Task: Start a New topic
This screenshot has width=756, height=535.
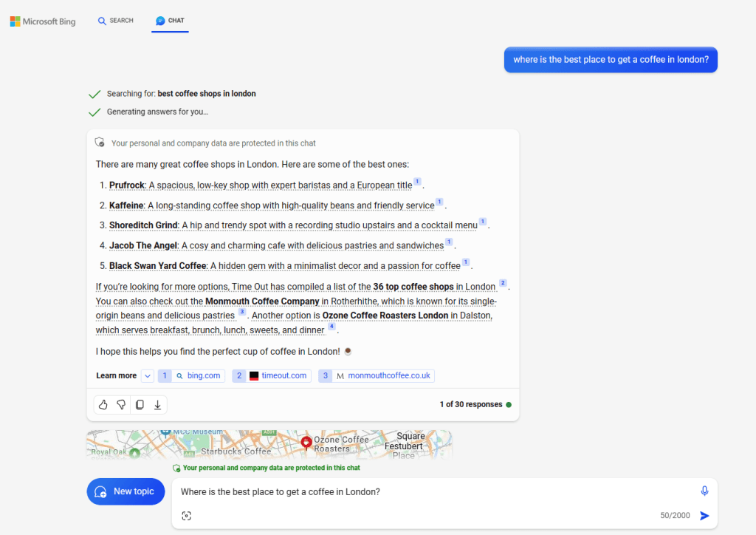Action: coord(126,491)
